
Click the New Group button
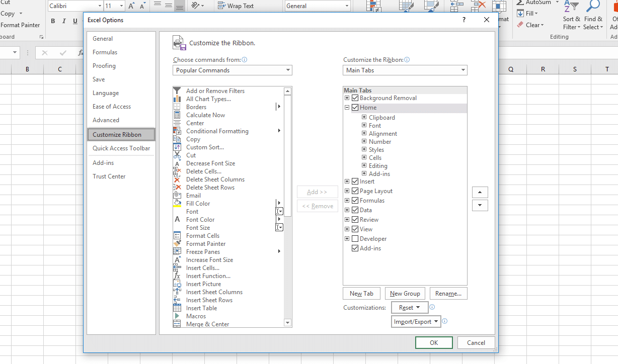pos(405,294)
